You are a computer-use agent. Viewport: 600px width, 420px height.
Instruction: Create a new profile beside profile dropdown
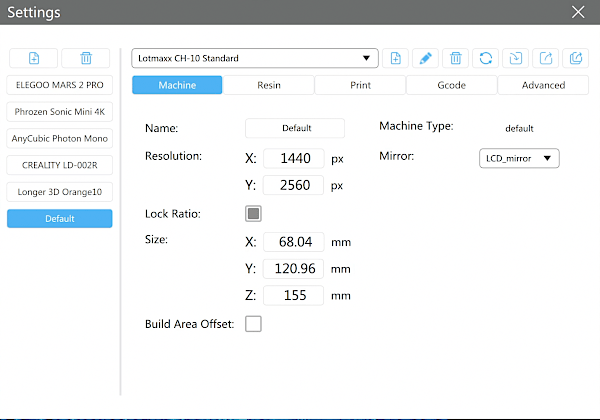[x=396, y=58]
